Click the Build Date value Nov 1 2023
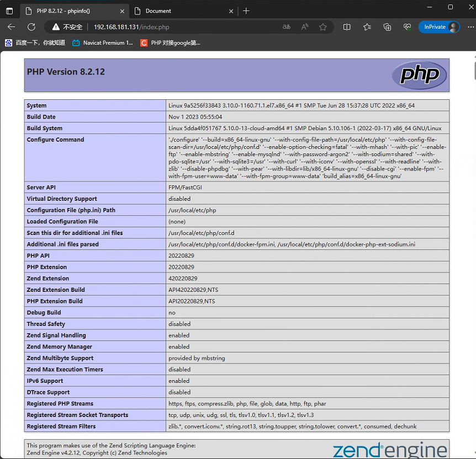The height and width of the screenshot is (459, 476). point(195,117)
